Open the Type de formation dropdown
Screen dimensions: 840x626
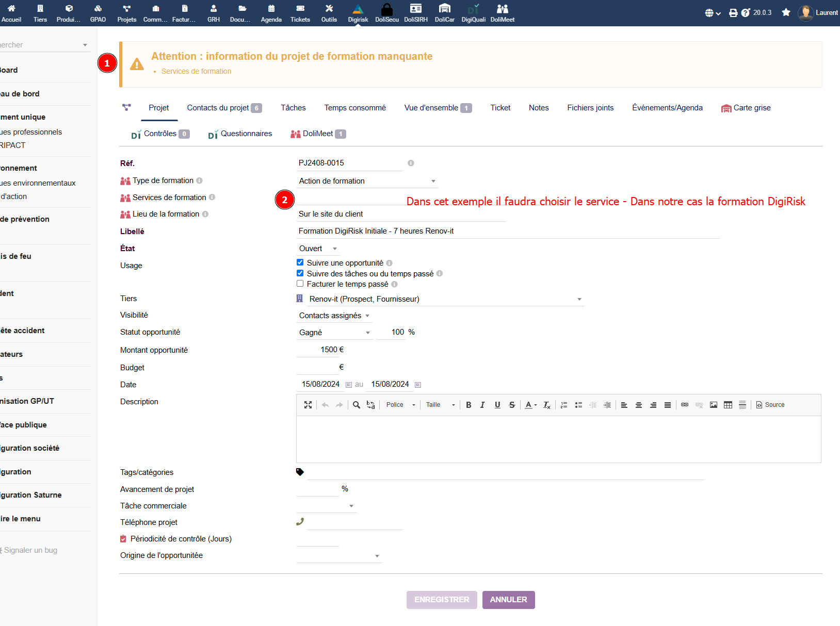pos(368,181)
